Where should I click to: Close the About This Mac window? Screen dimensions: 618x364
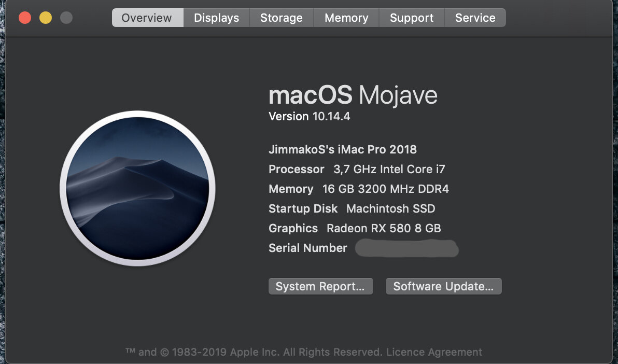[x=25, y=18]
